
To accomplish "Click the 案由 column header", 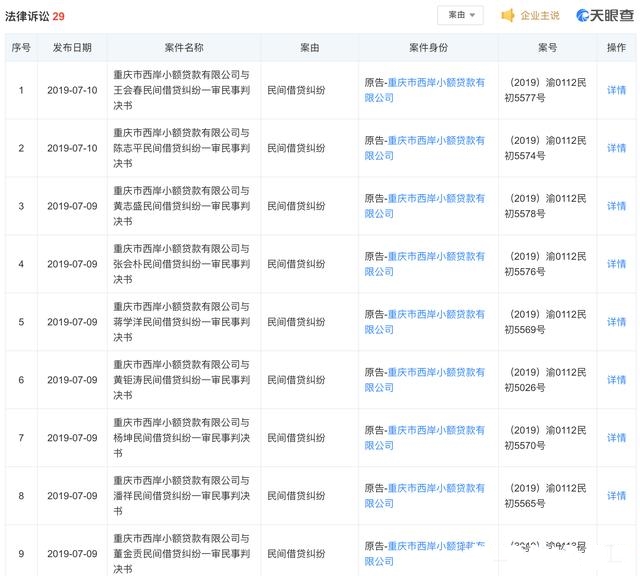I will click(x=310, y=48).
